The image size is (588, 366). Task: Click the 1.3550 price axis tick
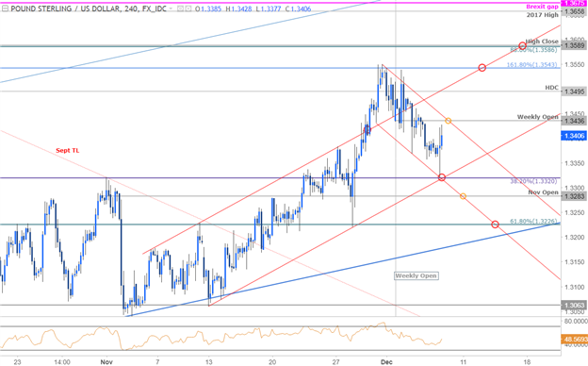(x=575, y=65)
